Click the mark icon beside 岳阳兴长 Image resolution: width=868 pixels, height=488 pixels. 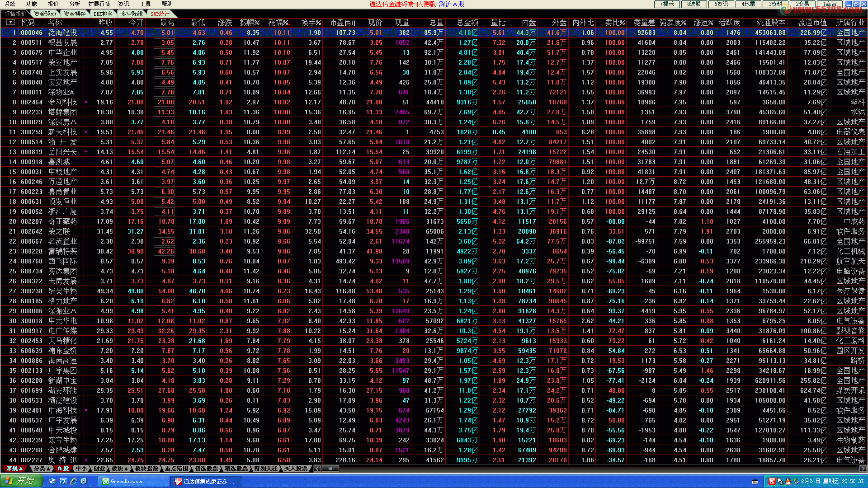click(86, 152)
